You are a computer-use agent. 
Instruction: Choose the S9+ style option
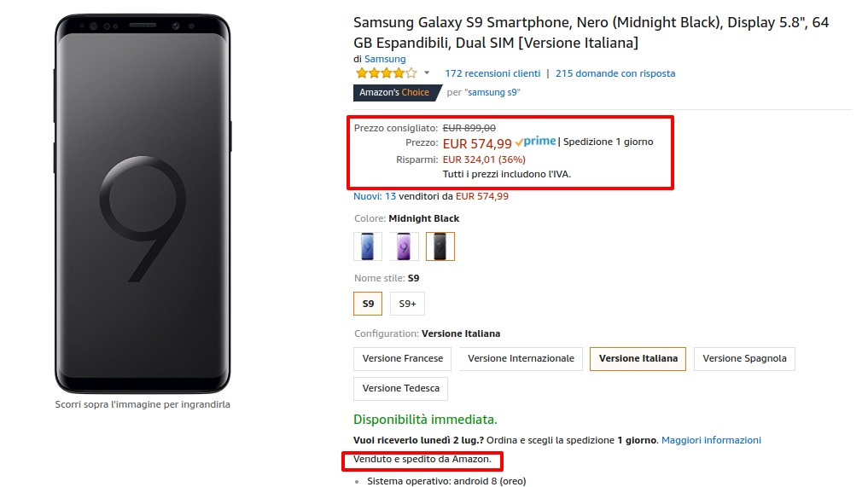pyautogui.click(x=407, y=304)
